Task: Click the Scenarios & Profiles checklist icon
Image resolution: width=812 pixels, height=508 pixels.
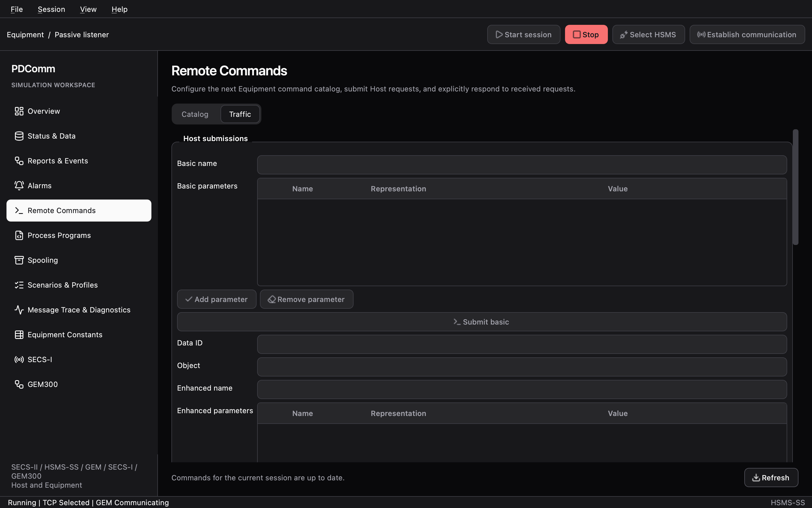Action: click(19, 285)
